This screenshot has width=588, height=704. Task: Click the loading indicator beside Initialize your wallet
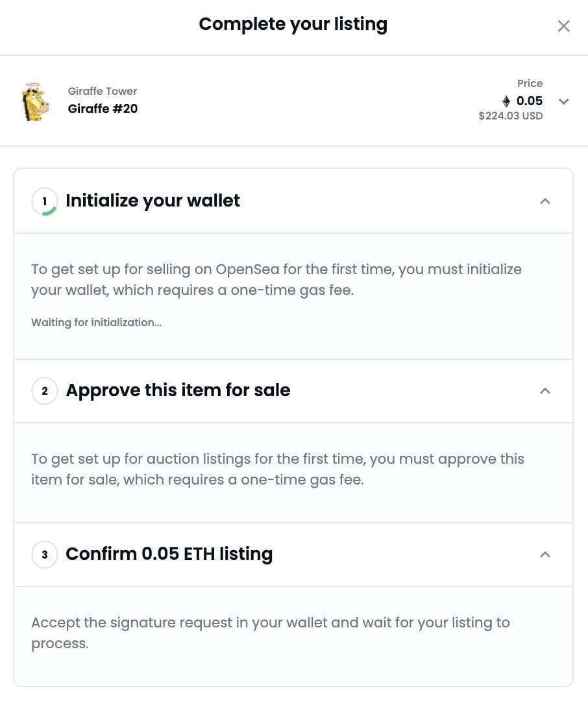(44, 201)
